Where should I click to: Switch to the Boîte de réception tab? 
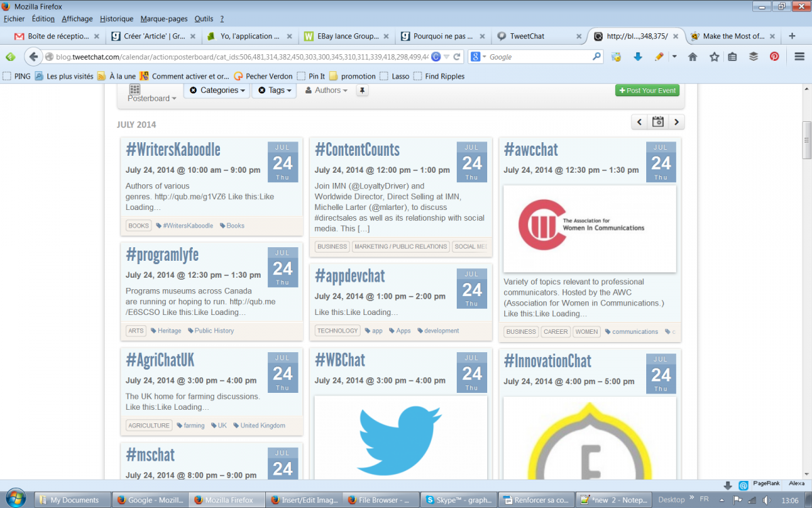tap(55, 36)
